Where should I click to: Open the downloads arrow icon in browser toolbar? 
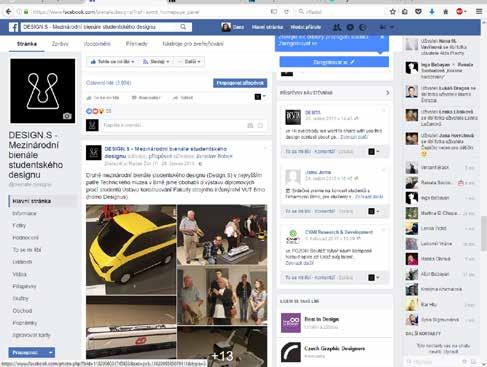tap(432, 12)
